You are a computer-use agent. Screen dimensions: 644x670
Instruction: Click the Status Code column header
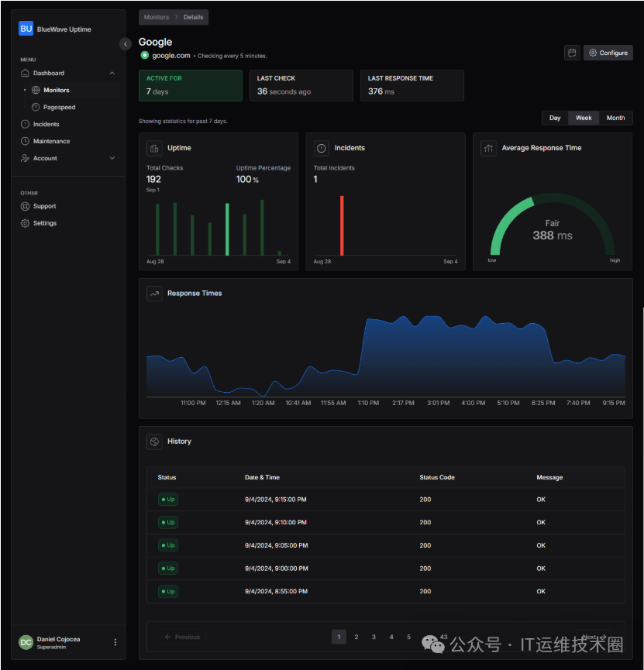pyautogui.click(x=437, y=478)
